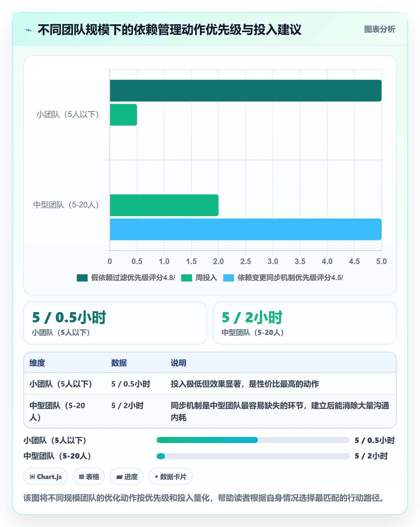Click the medium-team blue bar in the chart
This screenshot has height=527, width=420.
pyautogui.click(x=246, y=229)
